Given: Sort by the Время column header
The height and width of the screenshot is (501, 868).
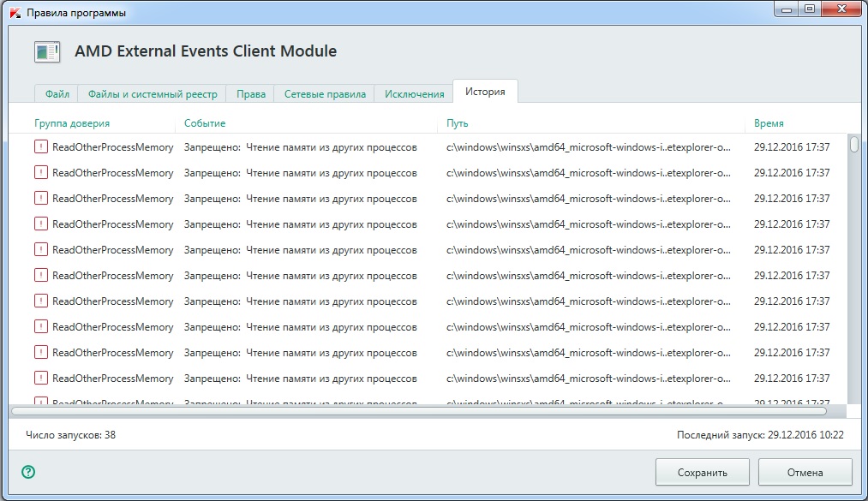Looking at the screenshot, I should pyautogui.click(x=769, y=123).
